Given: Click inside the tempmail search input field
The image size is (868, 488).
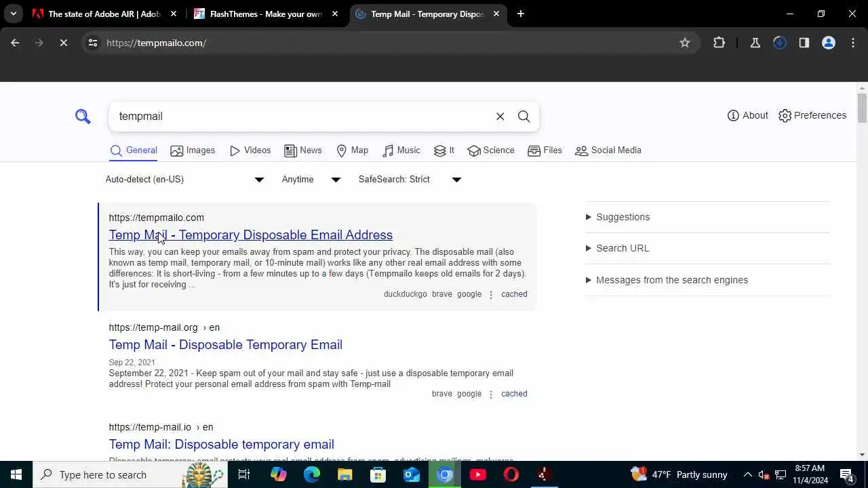Looking at the screenshot, I should coord(302,117).
